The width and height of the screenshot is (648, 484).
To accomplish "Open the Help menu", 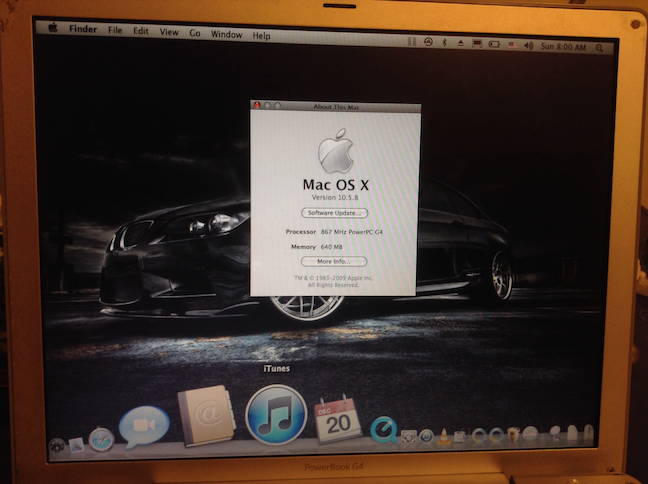I will [261, 36].
